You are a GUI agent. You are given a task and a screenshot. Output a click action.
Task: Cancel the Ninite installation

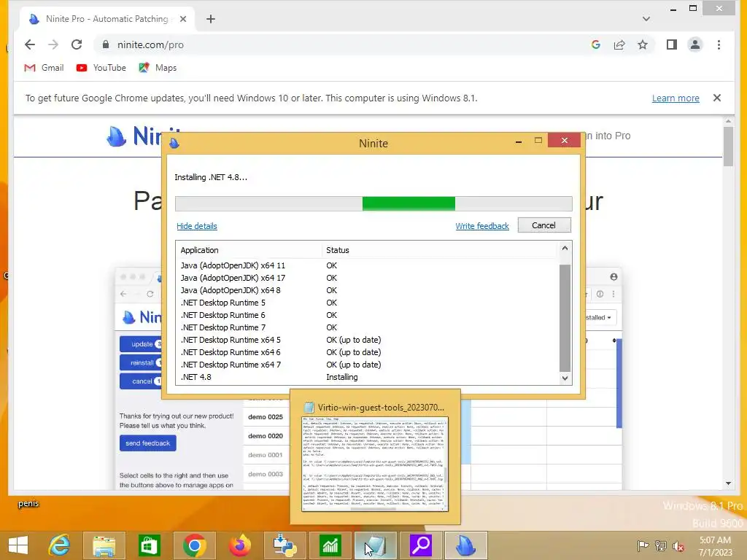(x=543, y=225)
